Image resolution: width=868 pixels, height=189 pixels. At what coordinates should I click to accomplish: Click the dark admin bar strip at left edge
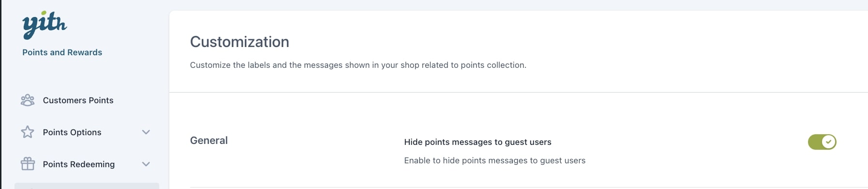(x=1, y=94)
